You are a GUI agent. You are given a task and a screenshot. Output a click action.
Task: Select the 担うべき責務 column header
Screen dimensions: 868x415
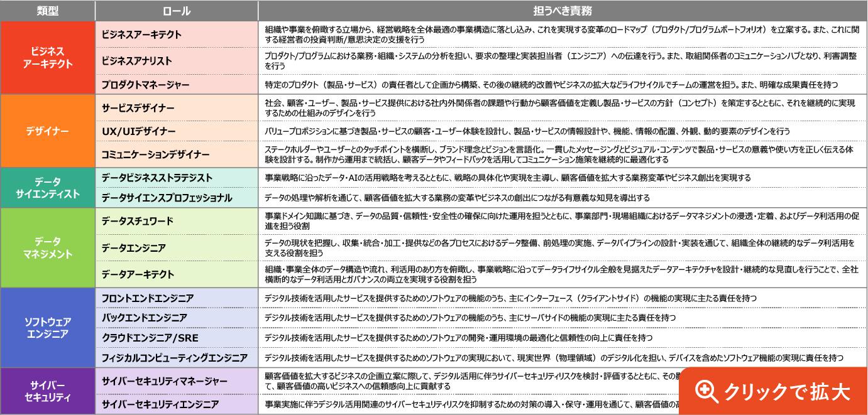tap(563, 11)
